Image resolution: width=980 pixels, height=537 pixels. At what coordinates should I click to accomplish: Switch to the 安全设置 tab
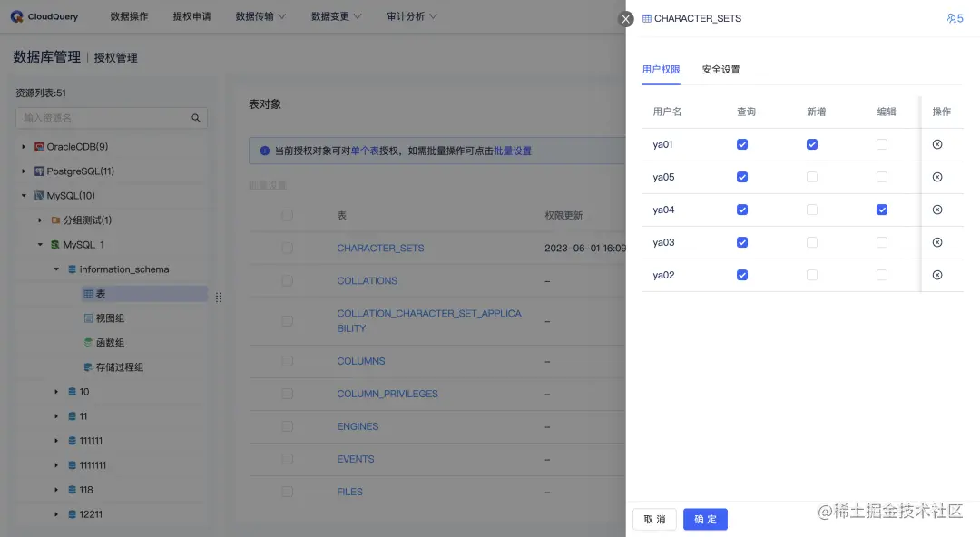720,69
